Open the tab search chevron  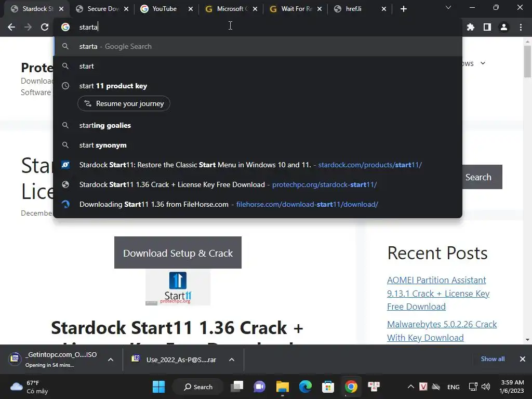448,7
